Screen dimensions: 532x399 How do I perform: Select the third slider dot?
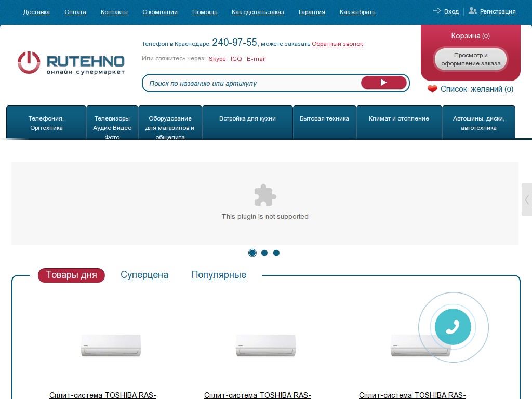[x=276, y=253]
